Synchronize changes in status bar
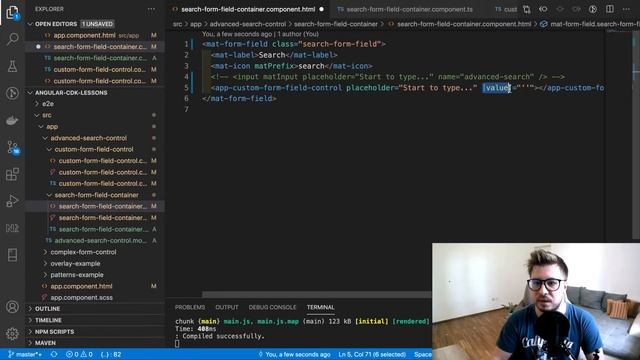Viewport: 640px width, 360px height. click(x=54, y=354)
